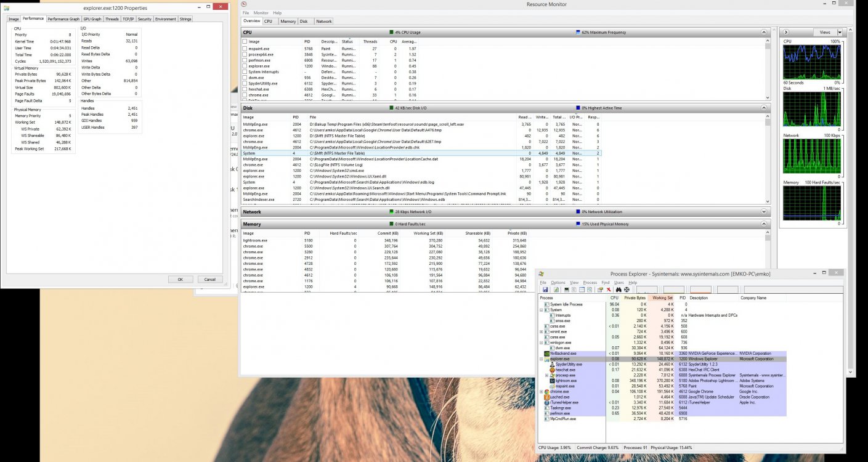The image size is (868, 462).
Task: Click the red X Kill Process icon
Action: 609,290
